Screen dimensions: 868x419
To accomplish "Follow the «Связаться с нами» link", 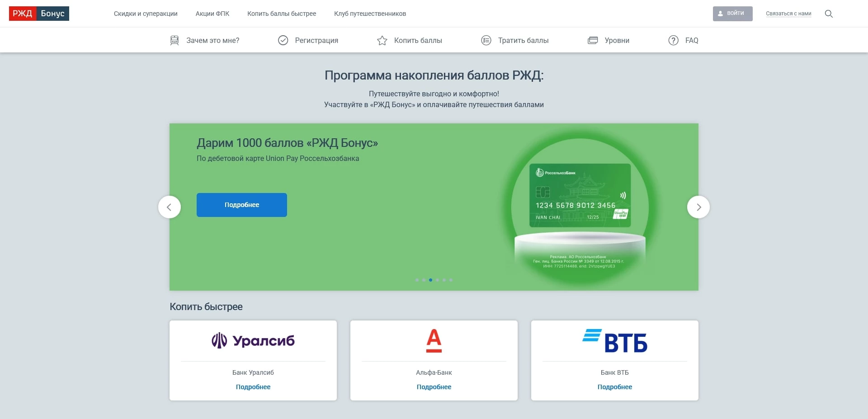I will (x=788, y=14).
